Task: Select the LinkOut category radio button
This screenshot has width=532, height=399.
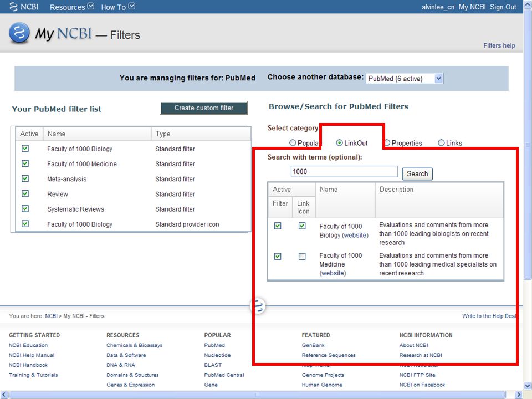Action: pyautogui.click(x=339, y=143)
